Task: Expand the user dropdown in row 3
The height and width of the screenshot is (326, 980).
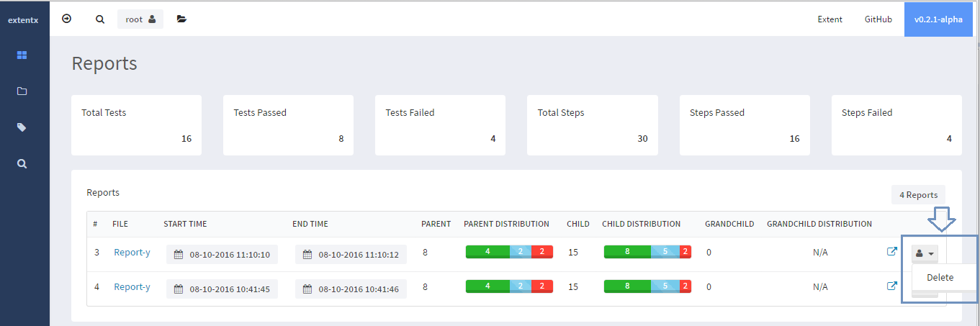Action: pos(925,253)
